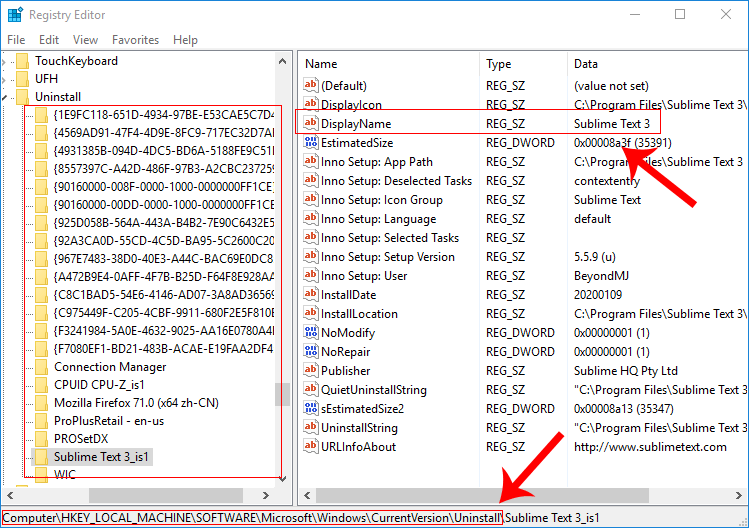Select the {90160000-008F-0000 key
Image resolution: width=749 pixels, height=528 pixels.
click(163, 187)
